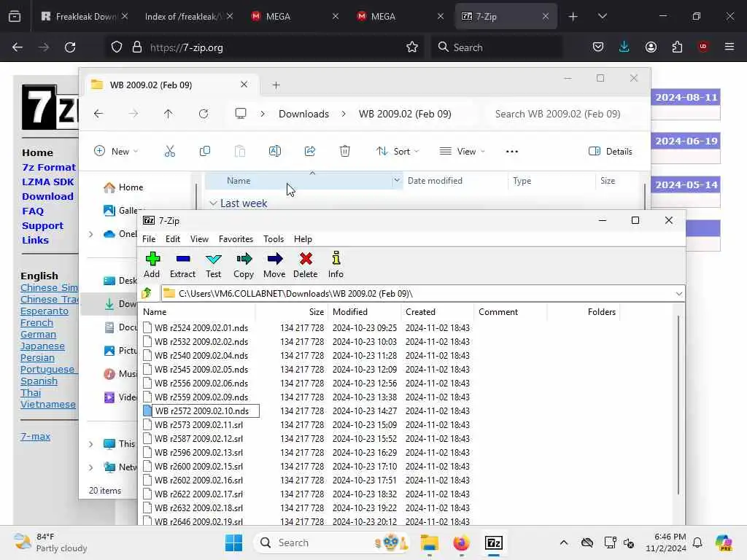Open the Windows Start button
747x560 pixels.
pyautogui.click(x=233, y=542)
